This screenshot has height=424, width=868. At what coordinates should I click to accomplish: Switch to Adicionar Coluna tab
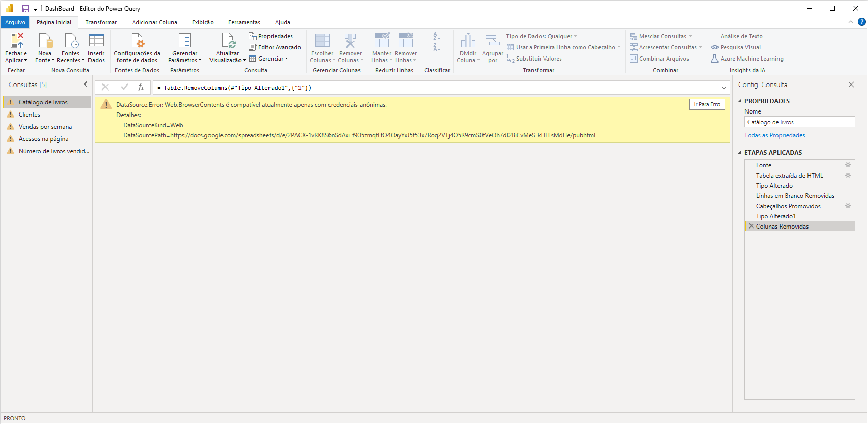click(155, 22)
